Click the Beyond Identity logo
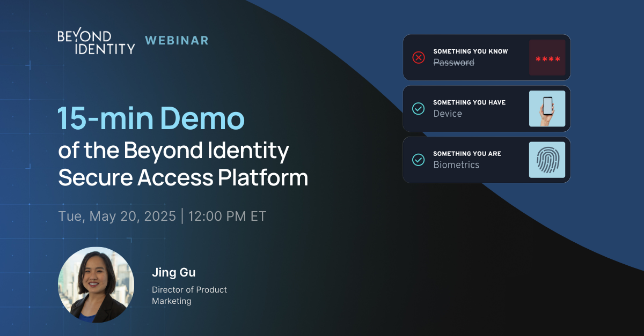 [x=96, y=41]
